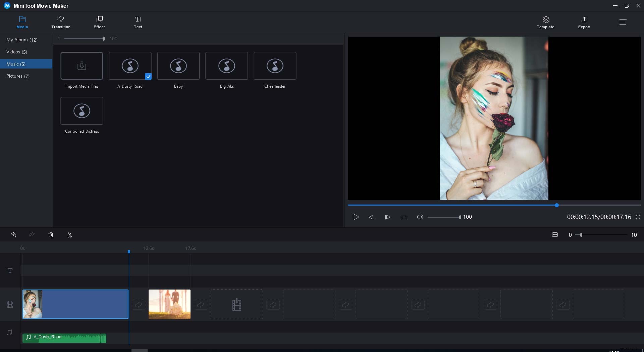The image size is (644, 352).
Task: Open the hamburger menu in top-right corner
Action: coord(623,22)
